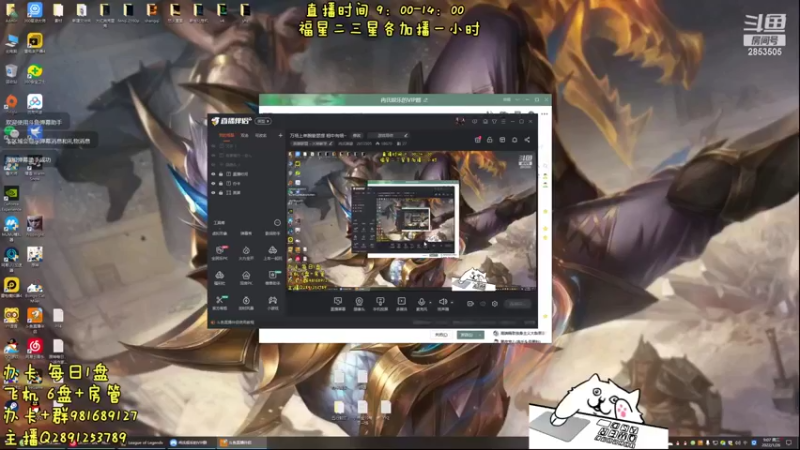This screenshot has width=800, height=450.
Task: Open the red NetEase Music desktop icon
Action: click(35, 346)
